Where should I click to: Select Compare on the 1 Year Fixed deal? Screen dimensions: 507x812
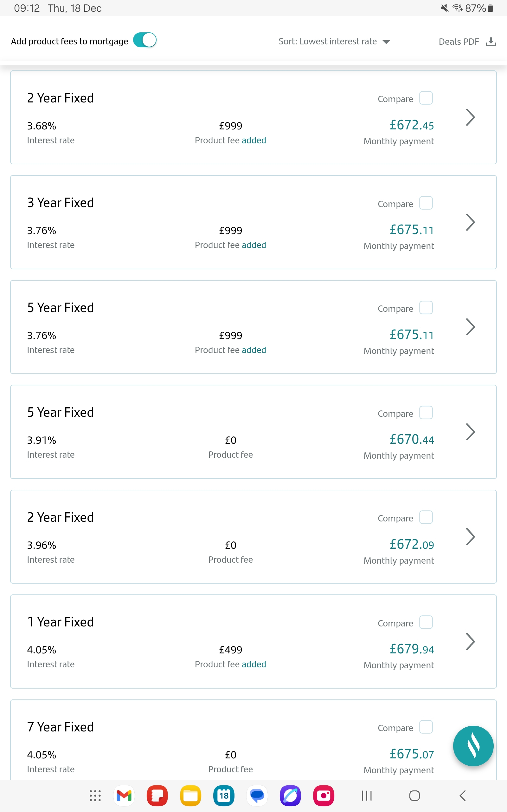click(426, 622)
